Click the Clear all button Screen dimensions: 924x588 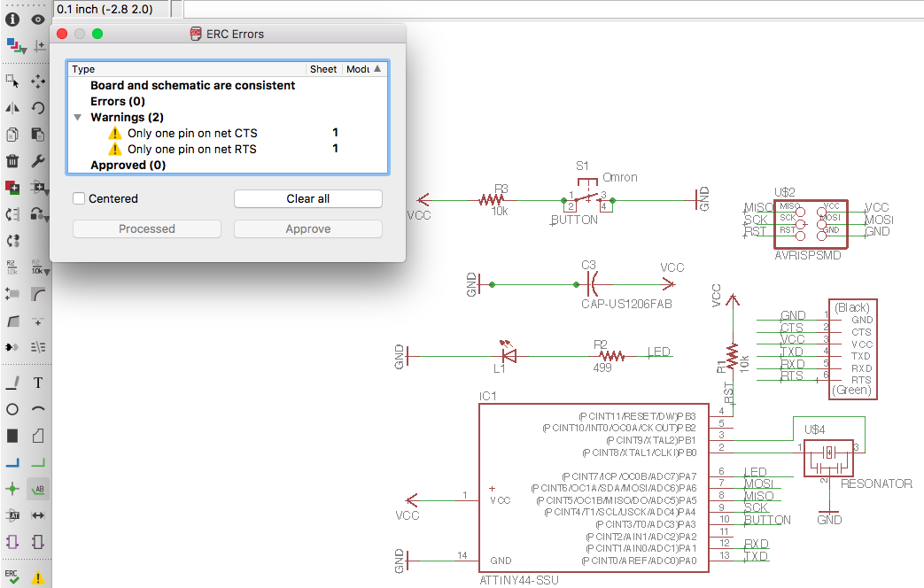(308, 199)
